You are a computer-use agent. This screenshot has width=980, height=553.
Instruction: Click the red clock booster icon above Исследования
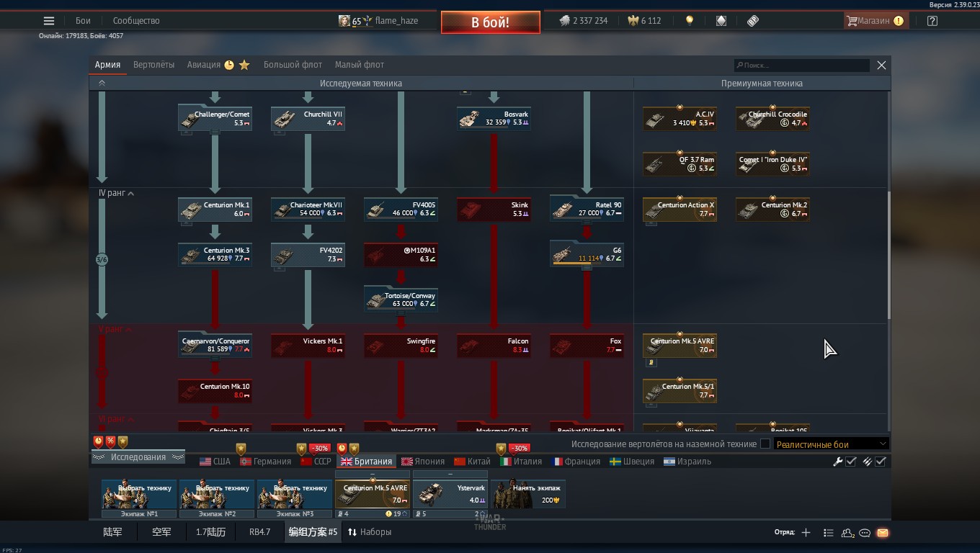(x=99, y=441)
